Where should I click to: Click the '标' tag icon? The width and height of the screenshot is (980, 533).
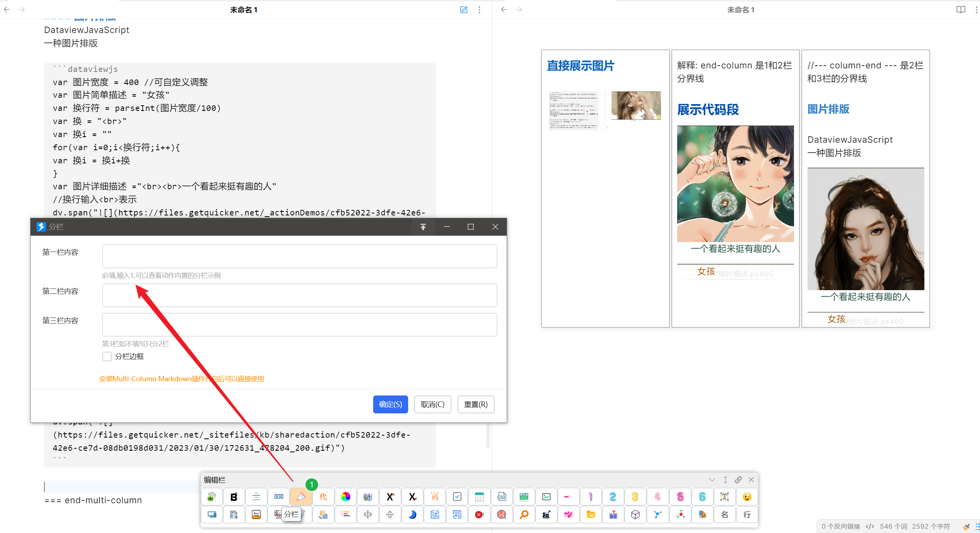pos(546,515)
